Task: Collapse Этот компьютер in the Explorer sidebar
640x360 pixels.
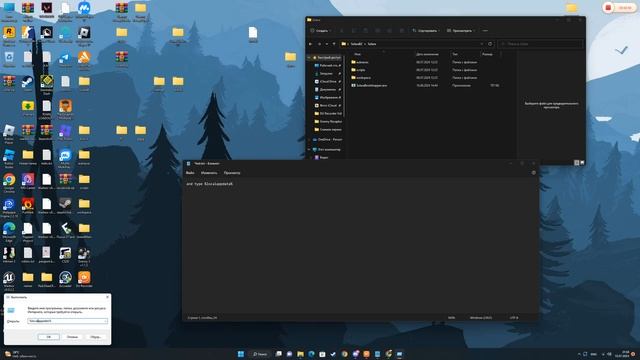Action: click(309, 149)
